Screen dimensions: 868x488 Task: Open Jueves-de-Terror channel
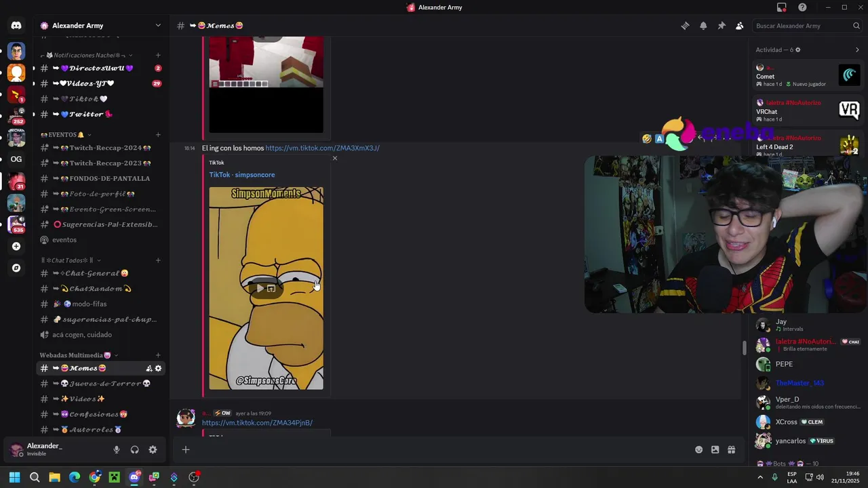(x=100, y=384)
